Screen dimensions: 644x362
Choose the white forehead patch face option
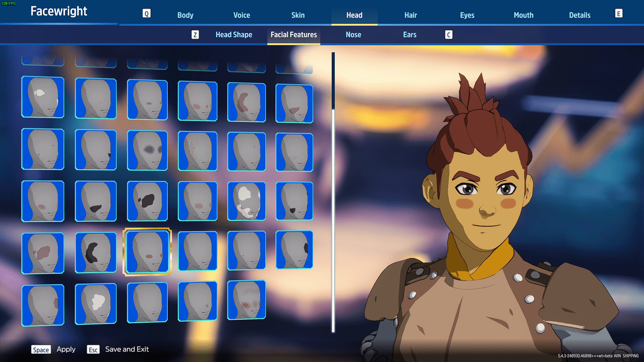coord(43,97)
